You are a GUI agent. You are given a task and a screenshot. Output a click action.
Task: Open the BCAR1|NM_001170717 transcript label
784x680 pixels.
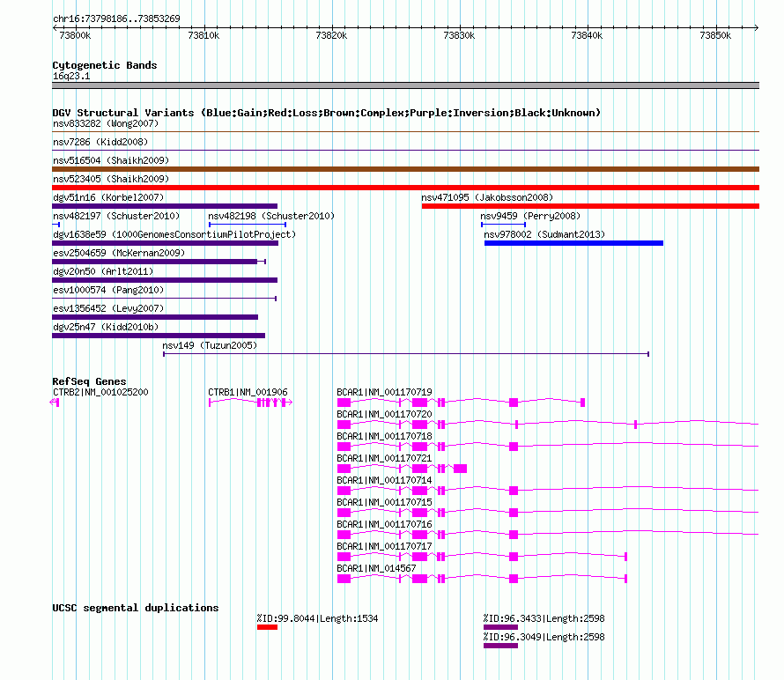pyautogui.click(x=384, y=546)
